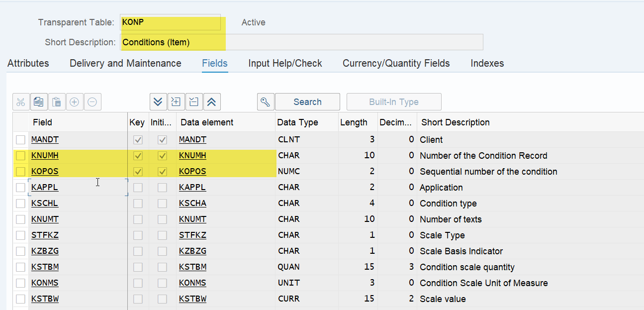Screen dimensions: 644x310
Task: Click the double up-chevron move icon
Action: (212, 102)
